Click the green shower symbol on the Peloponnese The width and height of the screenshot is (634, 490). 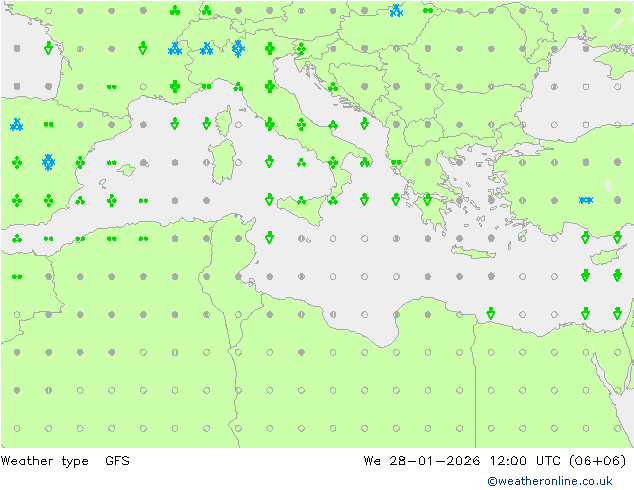tap(427, 199)
